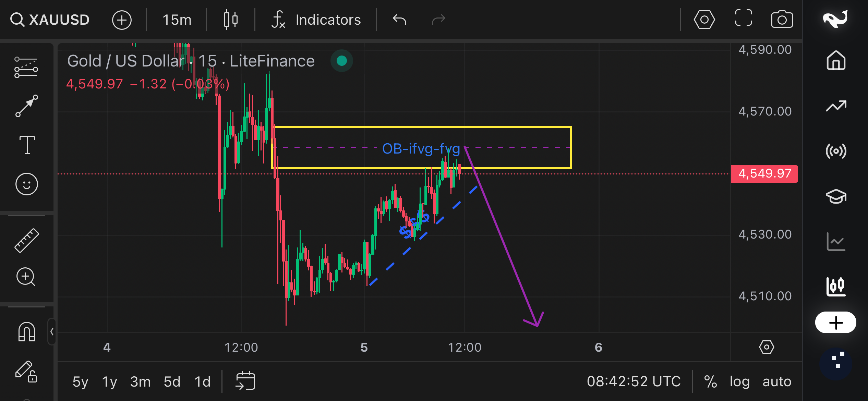Screen dimensions: 868x401
Task: Open the emoji sticker tool
Action: click(x=26, y=184)
